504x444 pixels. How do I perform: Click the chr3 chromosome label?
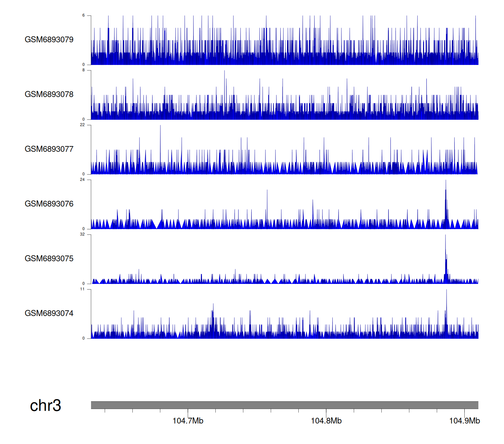tap(45, 406)
